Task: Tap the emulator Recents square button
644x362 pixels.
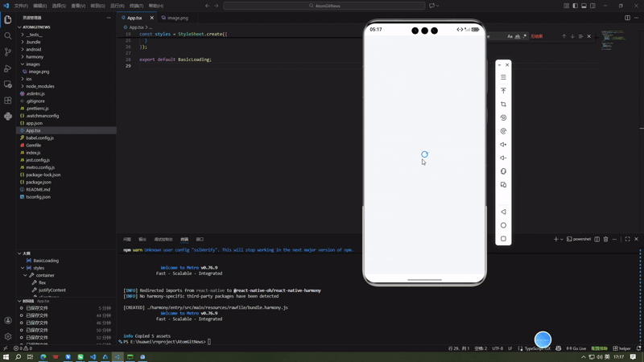Action: pyautogui.click(x=503, y=238)
